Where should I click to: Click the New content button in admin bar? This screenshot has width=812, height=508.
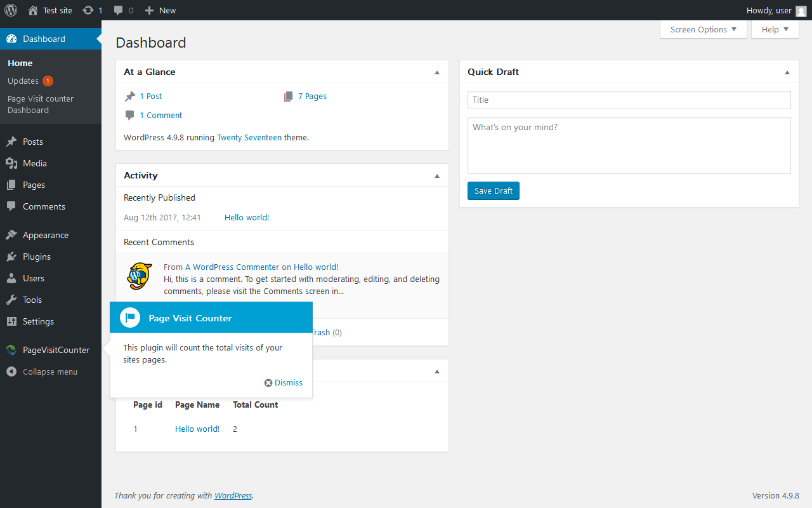click(x=160, y=10)
